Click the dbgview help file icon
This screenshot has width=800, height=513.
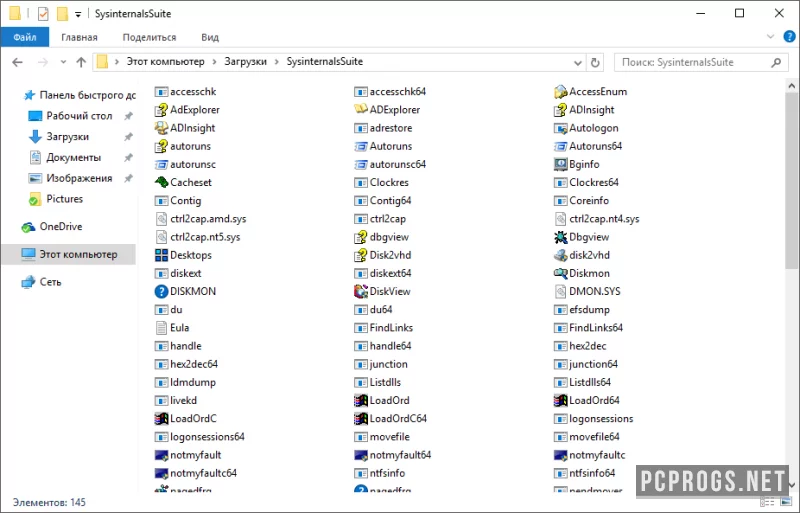click(x=361, y=237)
